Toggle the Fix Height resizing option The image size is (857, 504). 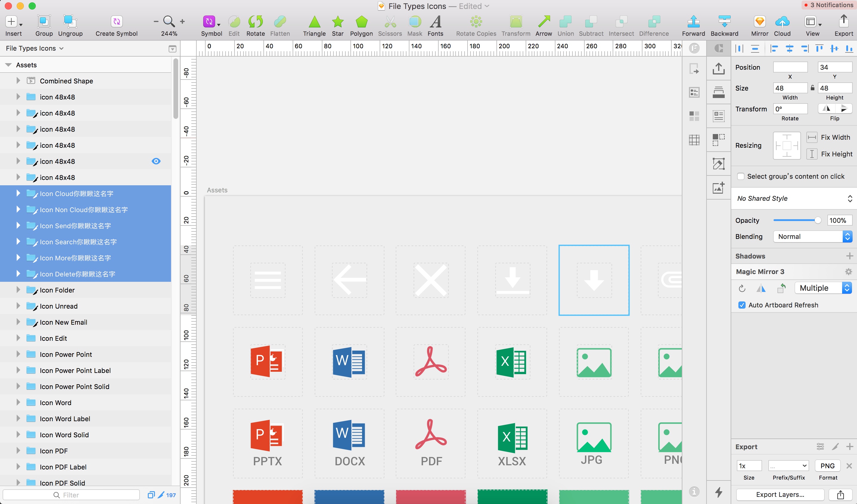(812, 154)
